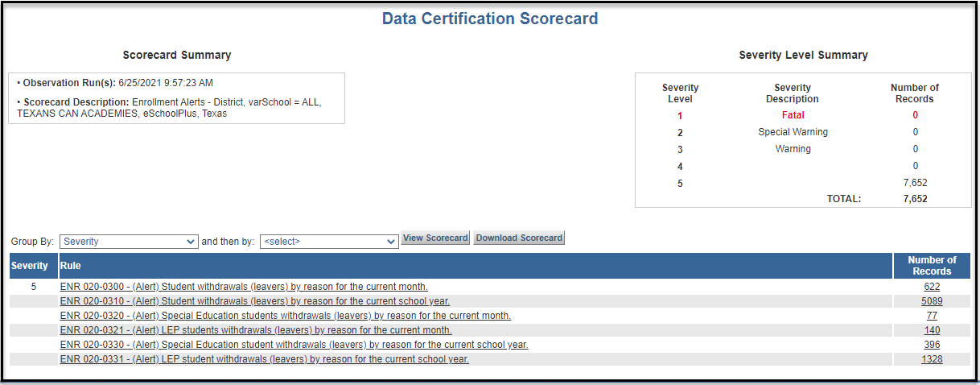Click the View Scorecard button
980x385 pixels.
[435, 238]
